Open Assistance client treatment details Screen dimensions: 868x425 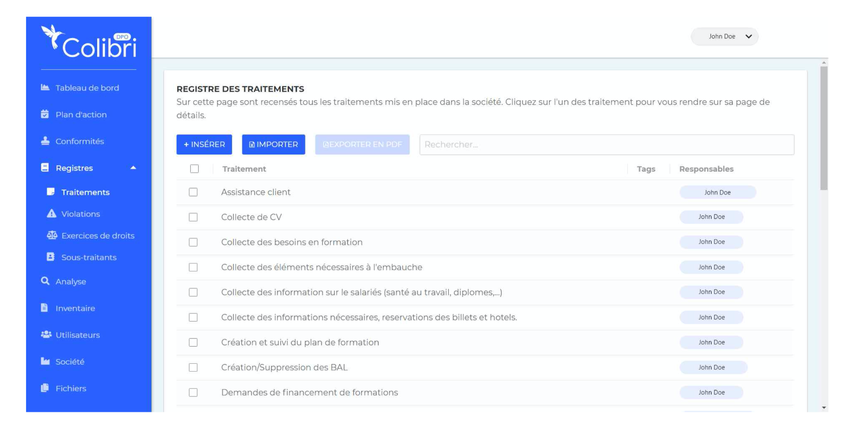256,192
